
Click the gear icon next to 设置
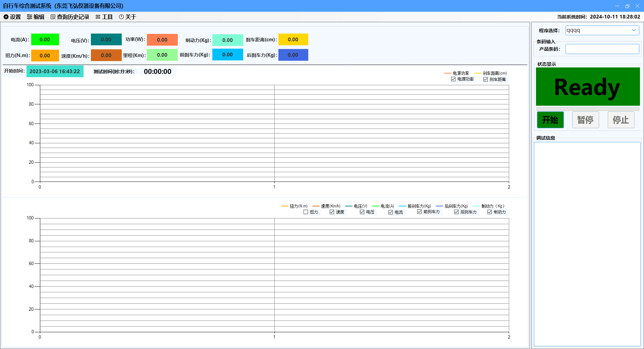click(x=6, y=17)
